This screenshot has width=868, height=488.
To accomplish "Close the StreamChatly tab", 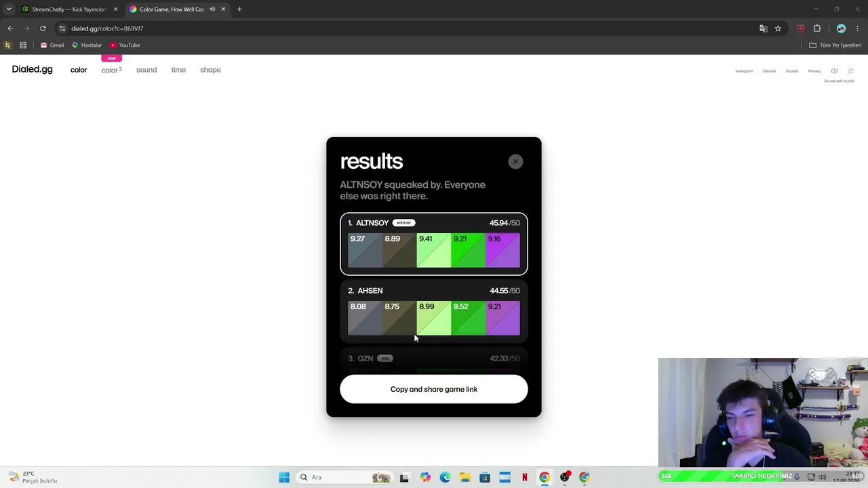I will click(x=115, y=9).
